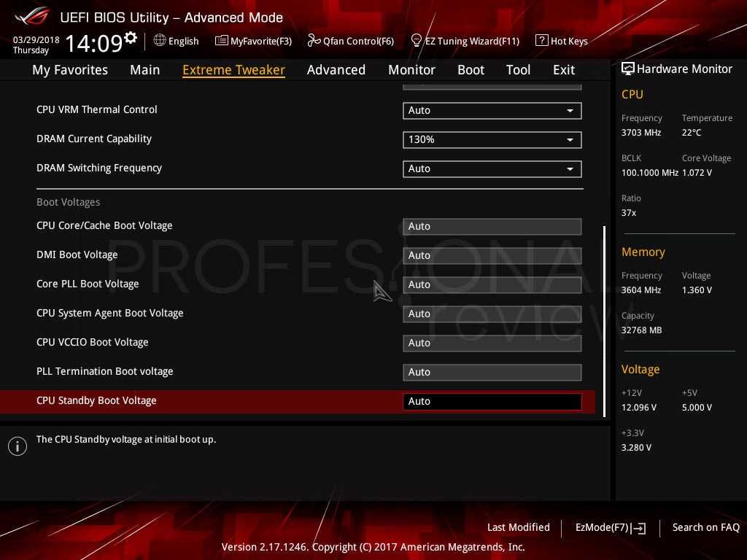Select CPU System Agent Boot Voltage label
The width and height of the screenshot is (747, 560).
pyautogui.click(x=110, y=313)
